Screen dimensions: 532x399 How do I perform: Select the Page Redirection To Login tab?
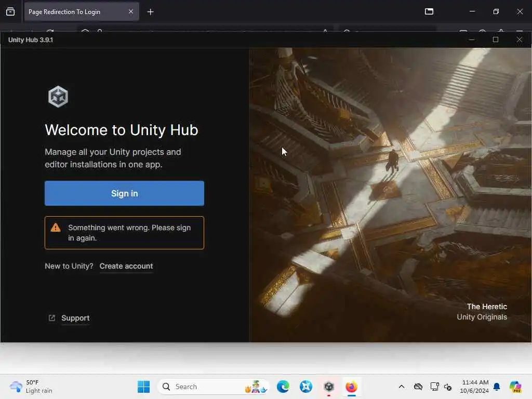point(82,12)
